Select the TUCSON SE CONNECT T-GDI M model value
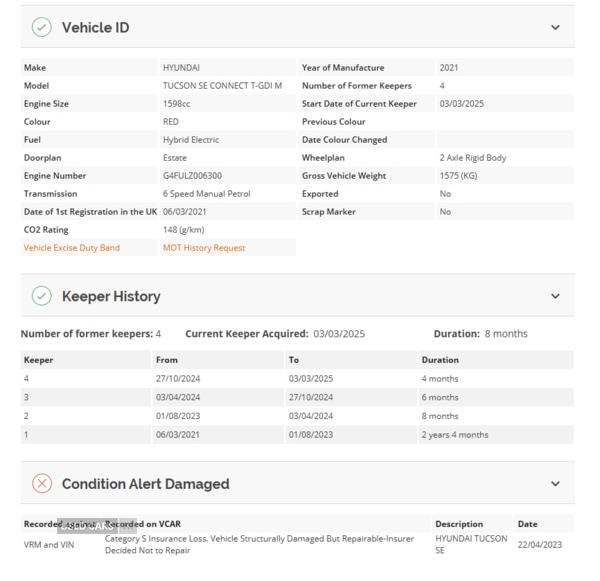Viewport: 600px width, 581px height. click(222, 86)
